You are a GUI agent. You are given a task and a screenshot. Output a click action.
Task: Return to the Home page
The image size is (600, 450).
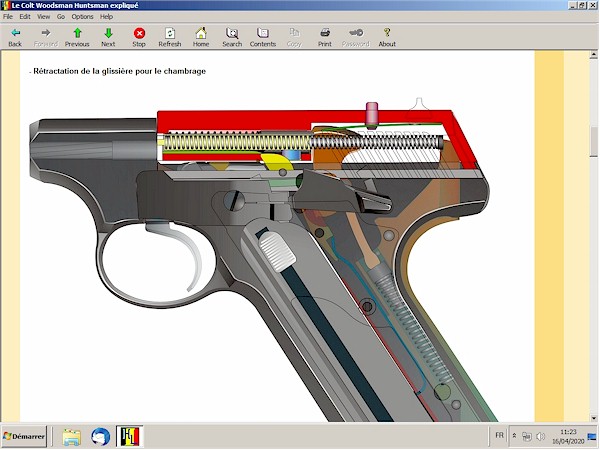tap(201, 37)
